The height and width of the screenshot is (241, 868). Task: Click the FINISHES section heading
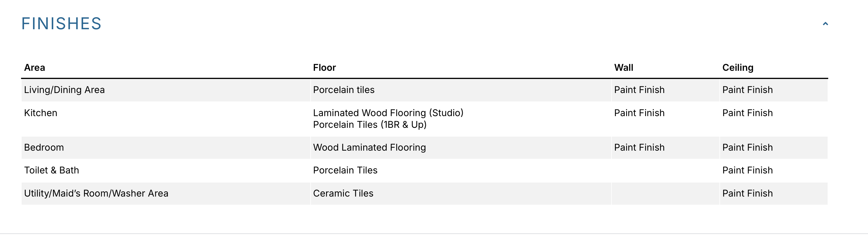(x=61, y=24)
